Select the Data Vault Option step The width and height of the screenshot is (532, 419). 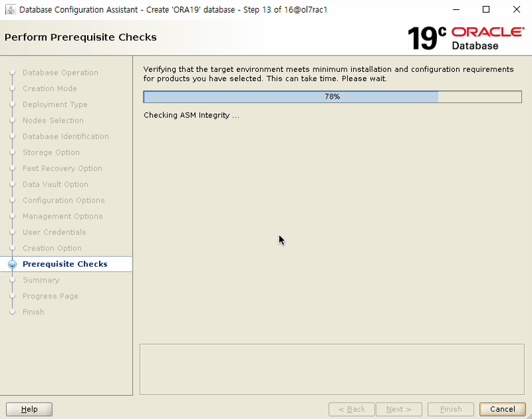[55, 184]
